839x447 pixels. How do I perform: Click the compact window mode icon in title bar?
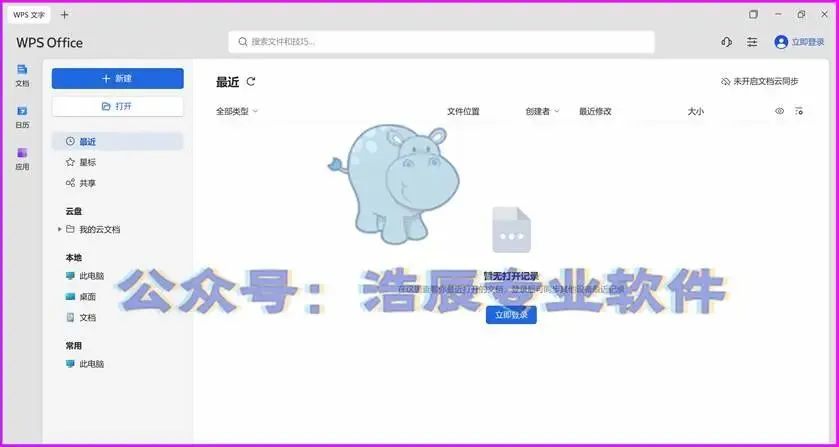click(x=753, y=14)
